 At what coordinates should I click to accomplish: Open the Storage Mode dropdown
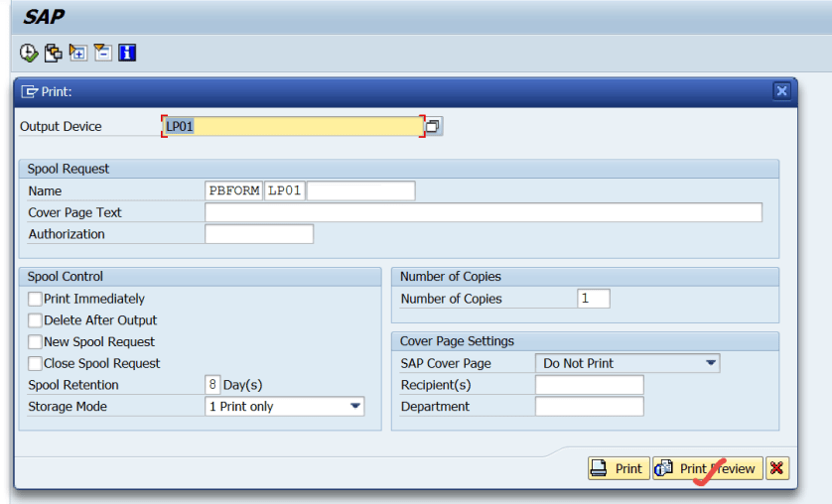pos(284,407)
